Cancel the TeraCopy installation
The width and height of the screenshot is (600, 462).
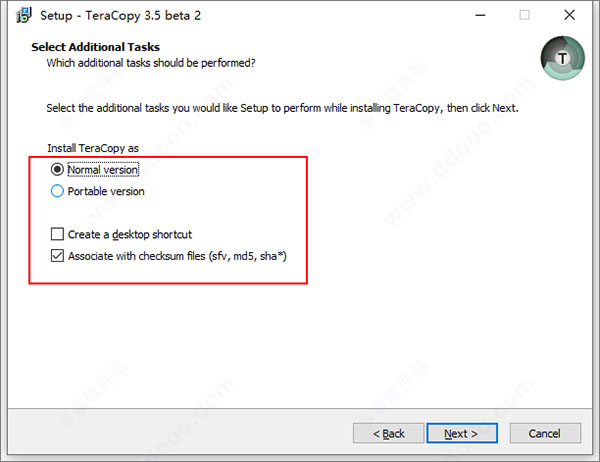(545, 433)
